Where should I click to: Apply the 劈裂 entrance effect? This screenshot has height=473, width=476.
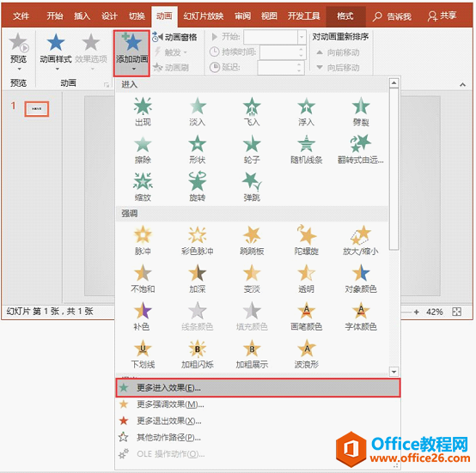[361, 112]
